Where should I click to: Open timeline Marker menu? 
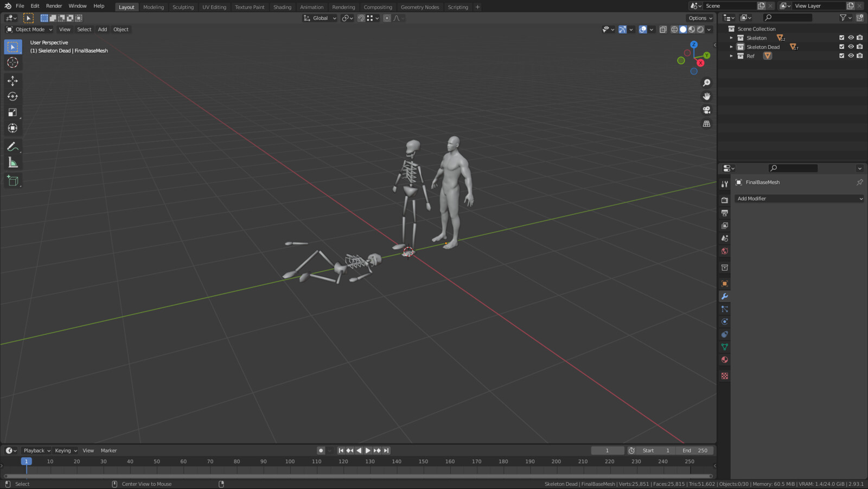[x=108, y=450]
